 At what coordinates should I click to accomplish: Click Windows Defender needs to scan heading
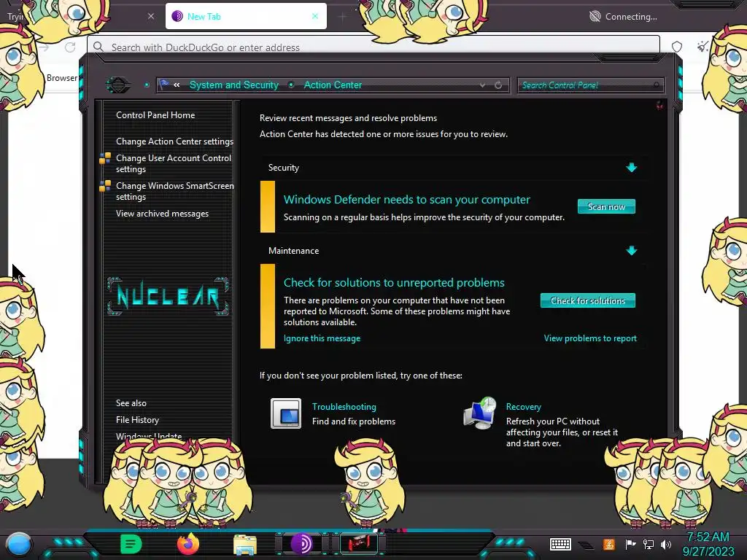click(407, 200)
